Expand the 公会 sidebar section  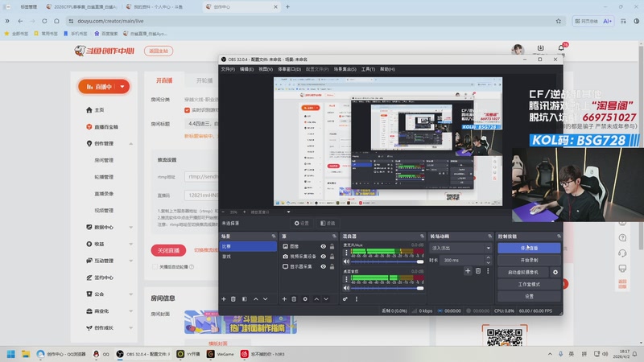point(131,294)
